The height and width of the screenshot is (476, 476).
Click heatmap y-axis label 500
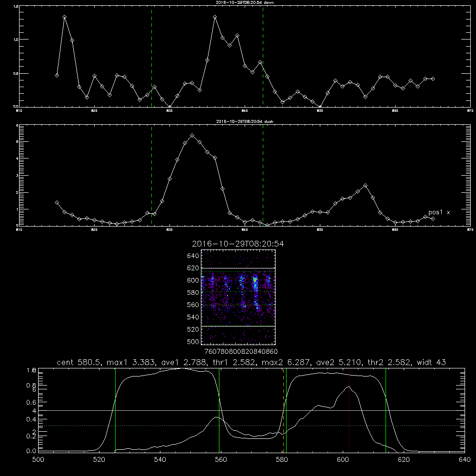(x=193, y=341)
